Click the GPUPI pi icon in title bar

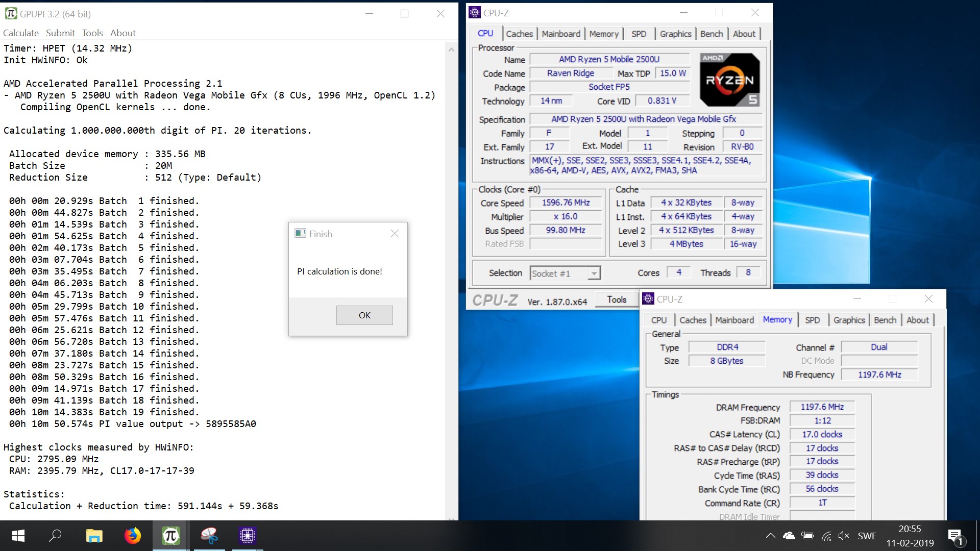pos(11,14)
